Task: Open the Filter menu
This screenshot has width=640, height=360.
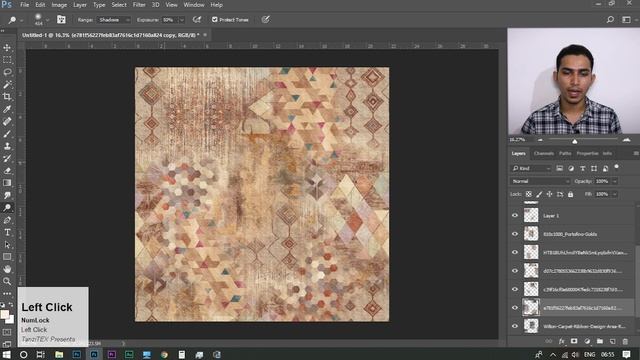Action: [139, 5]
